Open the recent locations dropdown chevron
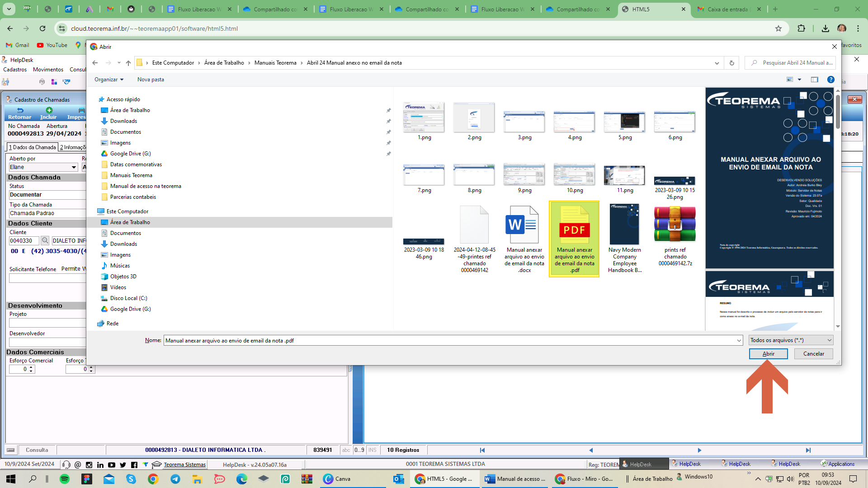Image resolution: width=868 pixels, height=488 pixels. [x=119, y=63]
